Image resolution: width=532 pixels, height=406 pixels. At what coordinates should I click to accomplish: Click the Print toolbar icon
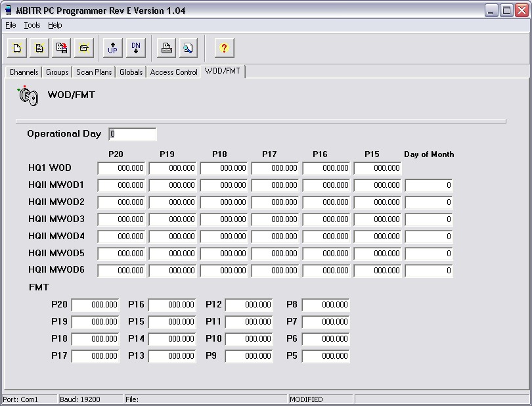tap(167, 48)
